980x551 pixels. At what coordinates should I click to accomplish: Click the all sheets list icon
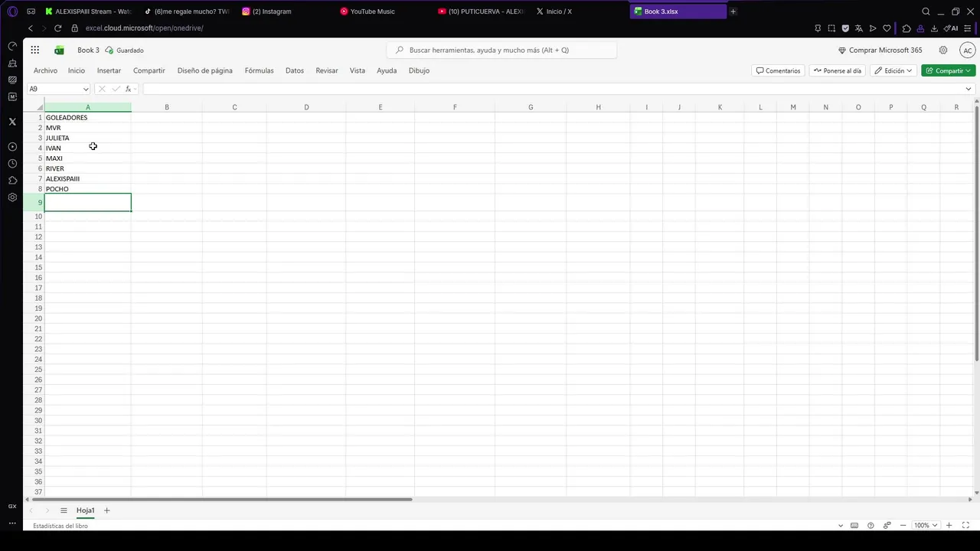64,510
